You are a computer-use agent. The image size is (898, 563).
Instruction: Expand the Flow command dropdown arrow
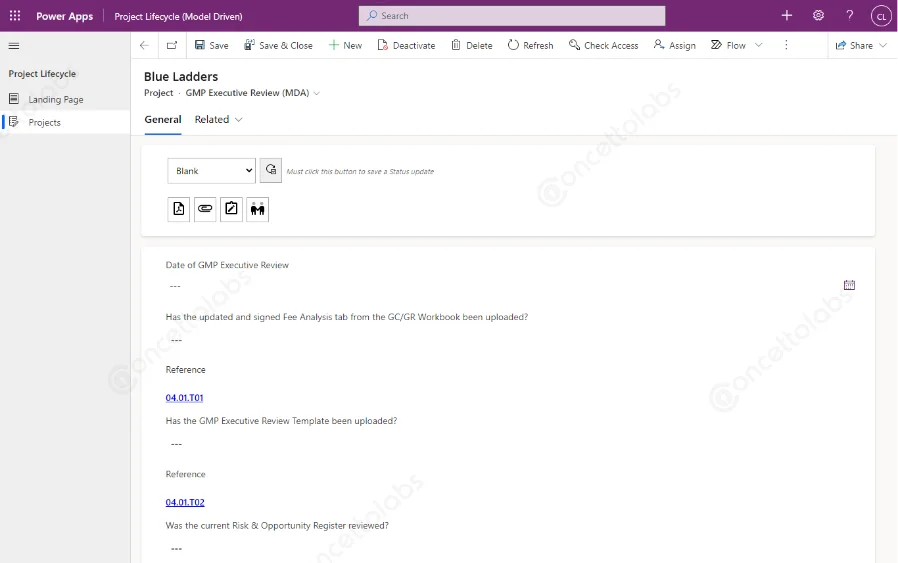tap(759, 45)
